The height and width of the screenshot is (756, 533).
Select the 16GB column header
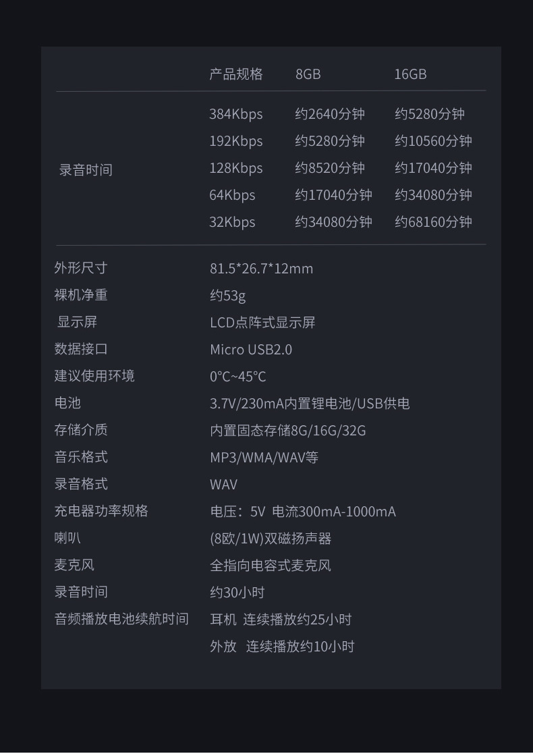coord(410,74)
